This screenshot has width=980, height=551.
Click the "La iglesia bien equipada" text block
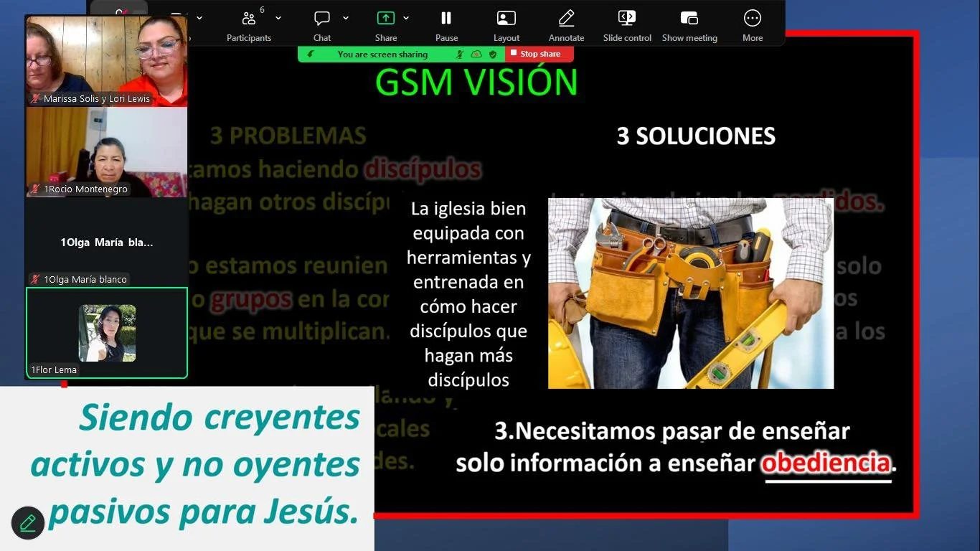tap(468, 294)
